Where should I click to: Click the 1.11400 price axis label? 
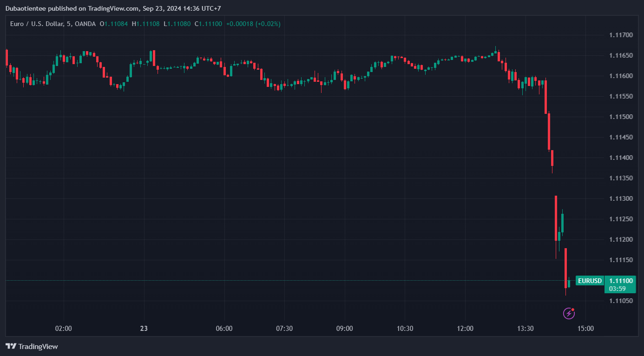[621, 158]
